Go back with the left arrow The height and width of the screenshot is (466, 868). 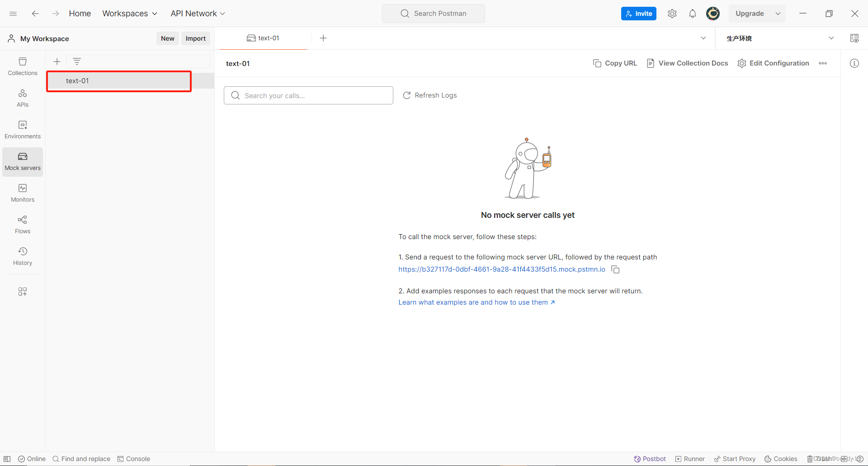(35, 14)
